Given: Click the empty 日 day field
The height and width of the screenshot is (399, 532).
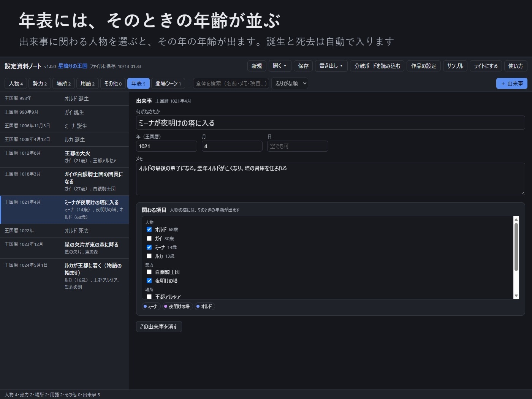Looking at the screenshot, I should 298,146.
